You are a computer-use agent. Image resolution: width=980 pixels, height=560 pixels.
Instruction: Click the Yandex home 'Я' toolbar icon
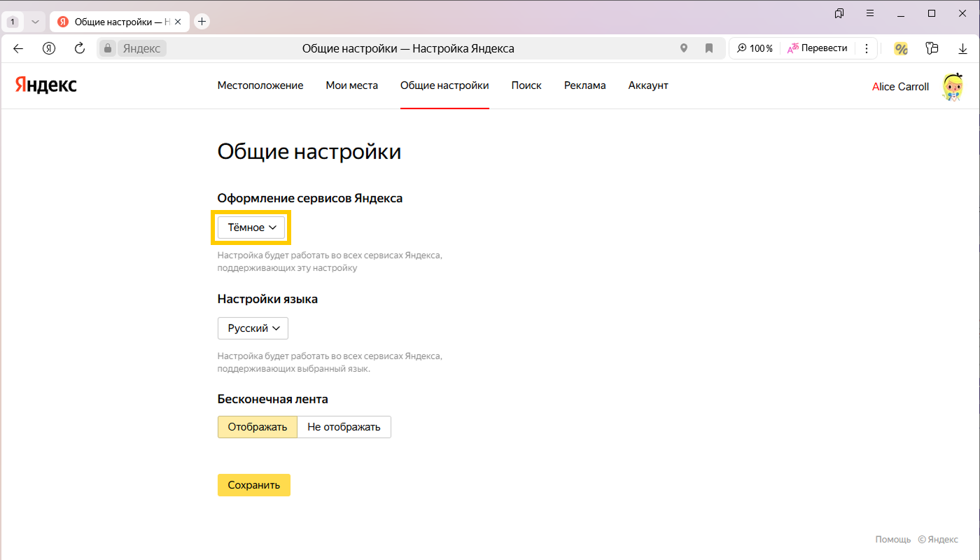49,48
